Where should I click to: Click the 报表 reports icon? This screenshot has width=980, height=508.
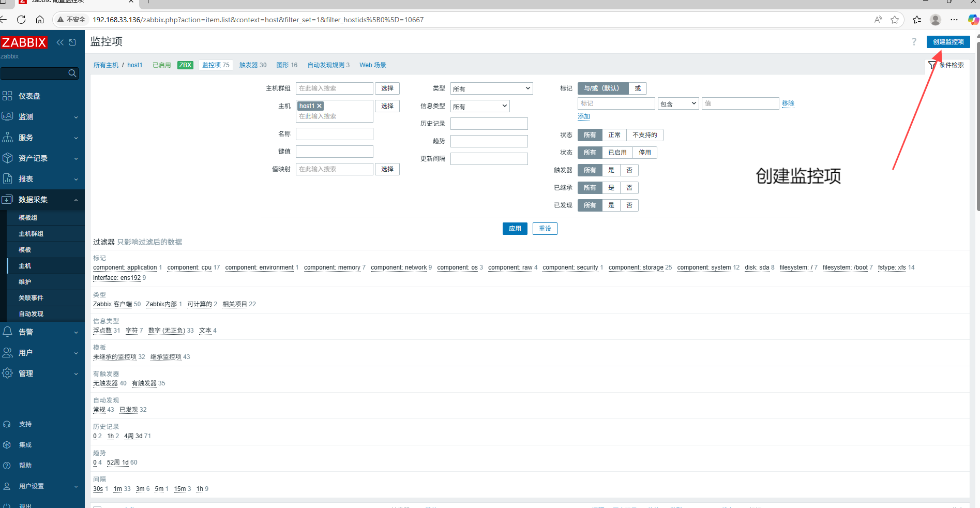click(x=7, y=178)
